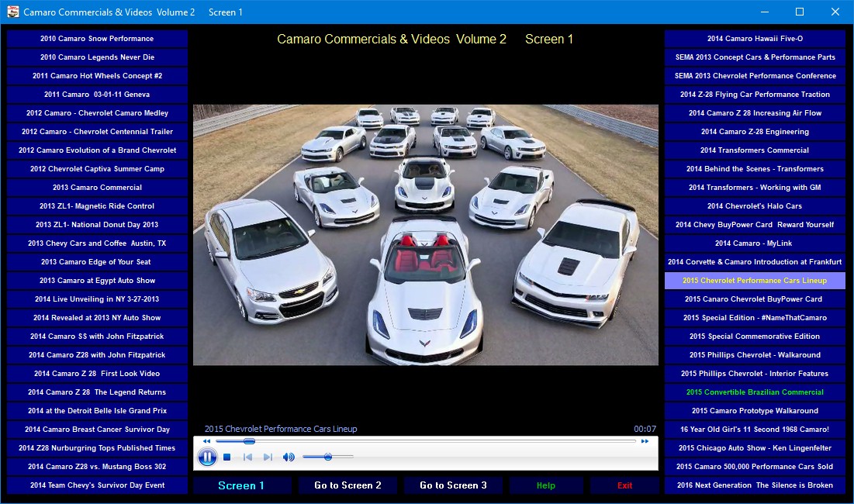The height and width of the screenshot is (504, 854).
Task: Play 2012 Chevrolet Captiva Summer Camp
Action: pyautogui.click(x=97, y=169)
